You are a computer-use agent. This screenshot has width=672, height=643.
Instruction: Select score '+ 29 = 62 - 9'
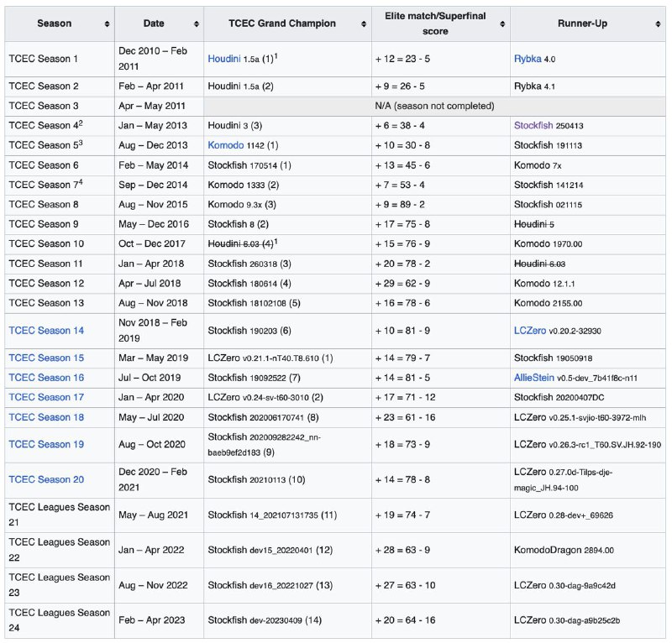[402, 283]
